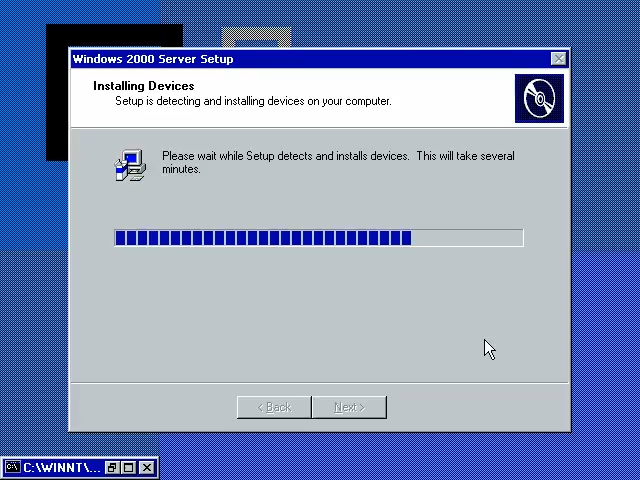Image resolution: width=640 pixels, height=480 pixels.
Task: Click the Installing Devices heading
Action: pos(144,86)
